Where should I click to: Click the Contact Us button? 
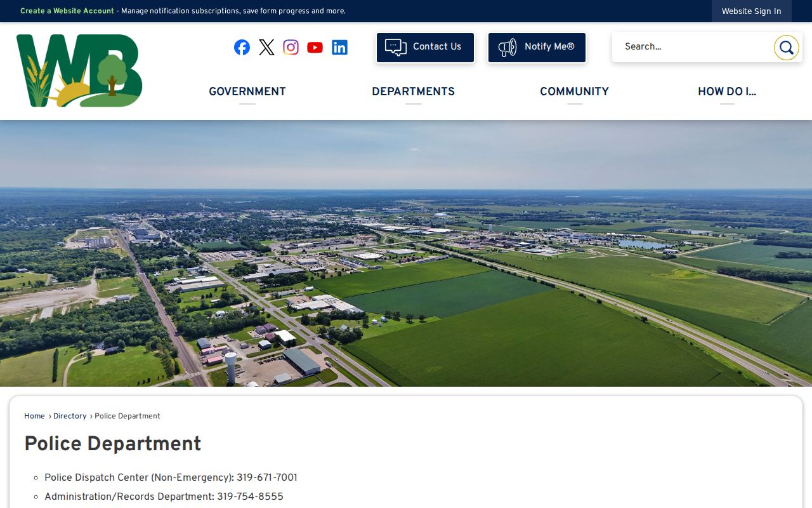(425, 48)
